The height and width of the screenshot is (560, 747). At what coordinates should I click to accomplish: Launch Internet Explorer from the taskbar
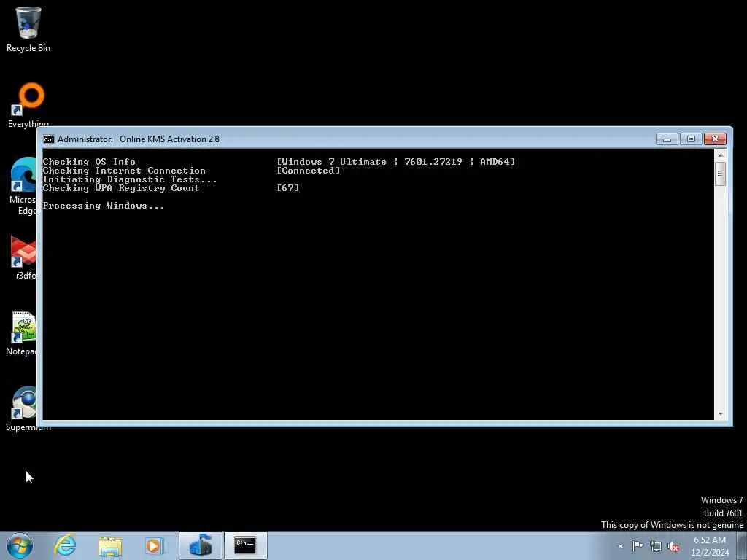[65, 545]
